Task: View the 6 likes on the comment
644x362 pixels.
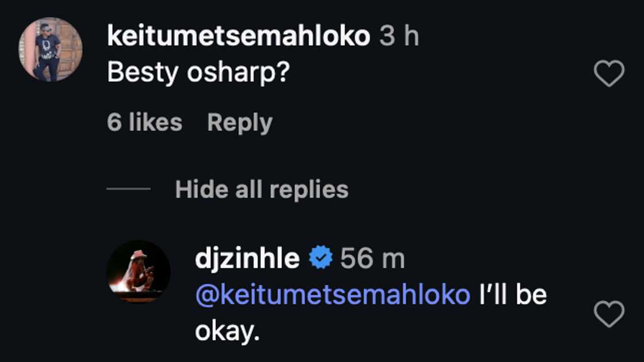Action: (143, 121)
